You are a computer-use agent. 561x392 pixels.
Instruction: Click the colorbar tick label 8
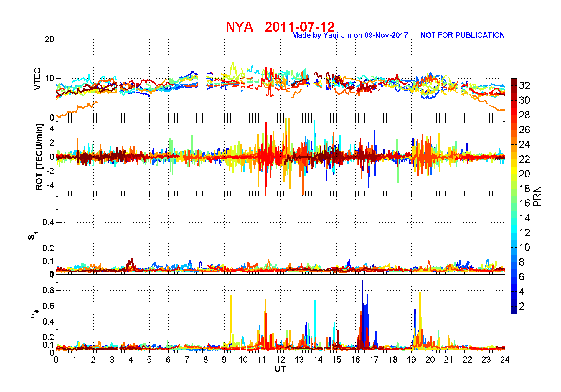pos(522,262)
